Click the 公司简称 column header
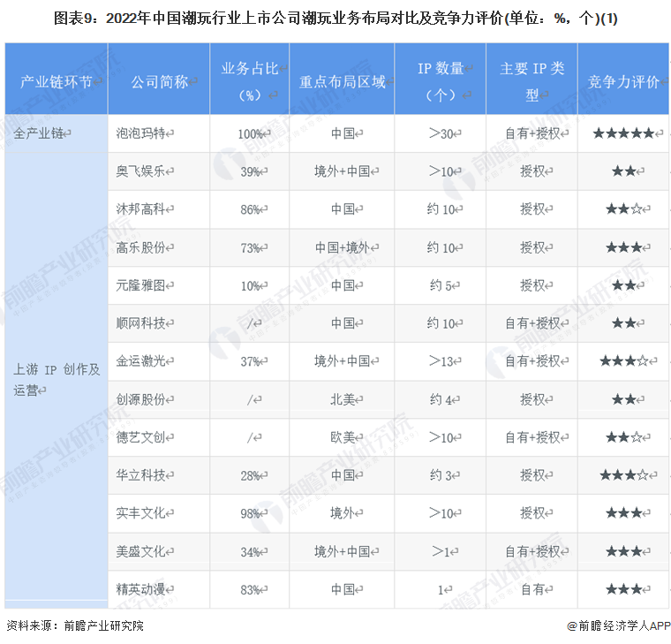 (x=159, y=79)
